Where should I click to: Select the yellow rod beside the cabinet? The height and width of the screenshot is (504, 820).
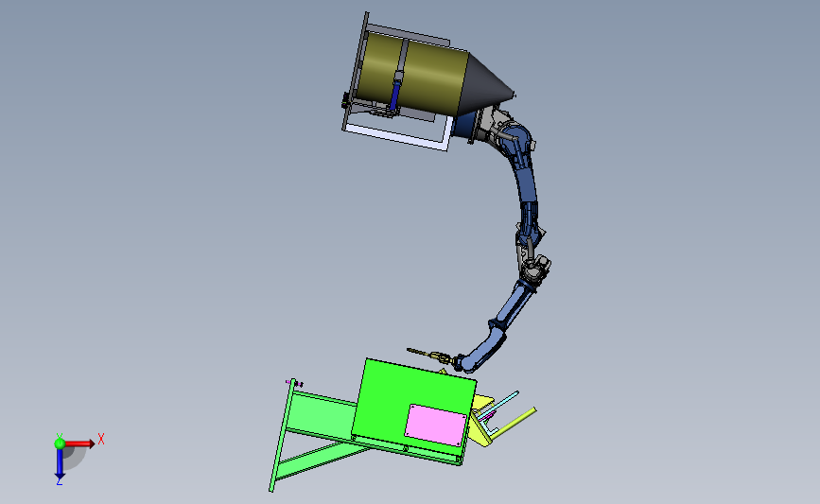pyautogui.click(x=514, y=422)
